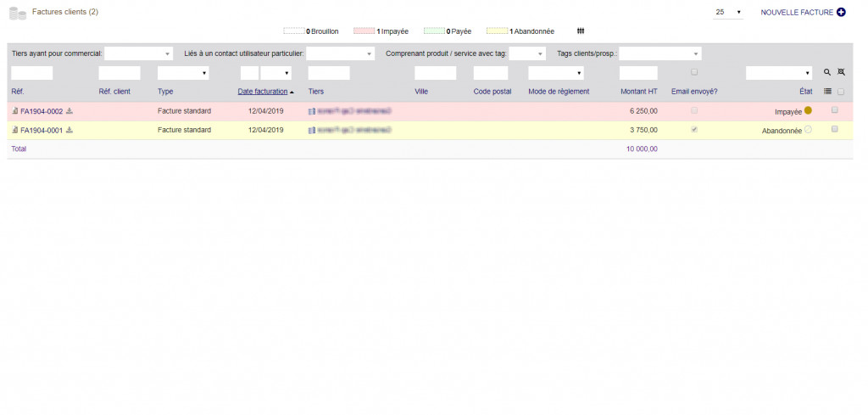Click the green Payée legend swatch

tap(435, 31)
